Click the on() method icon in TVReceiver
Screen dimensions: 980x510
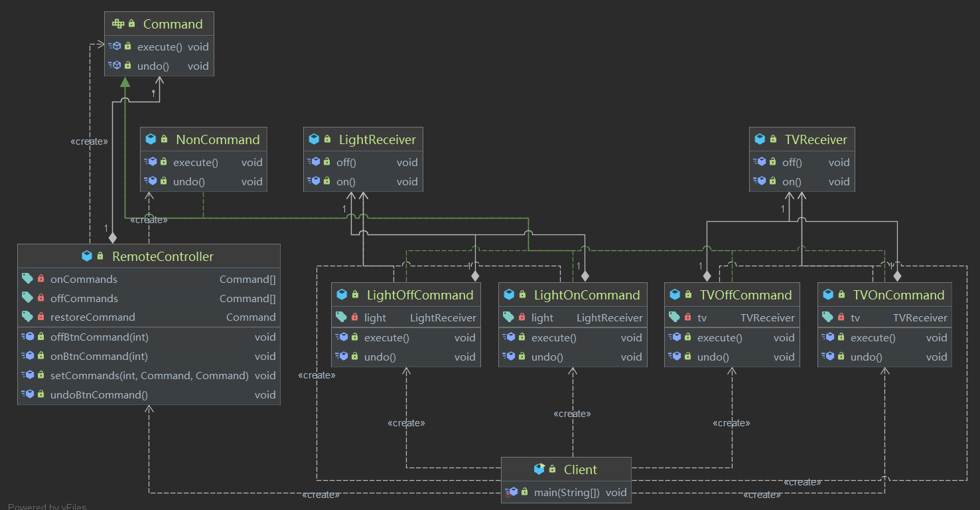coord(759,181)
